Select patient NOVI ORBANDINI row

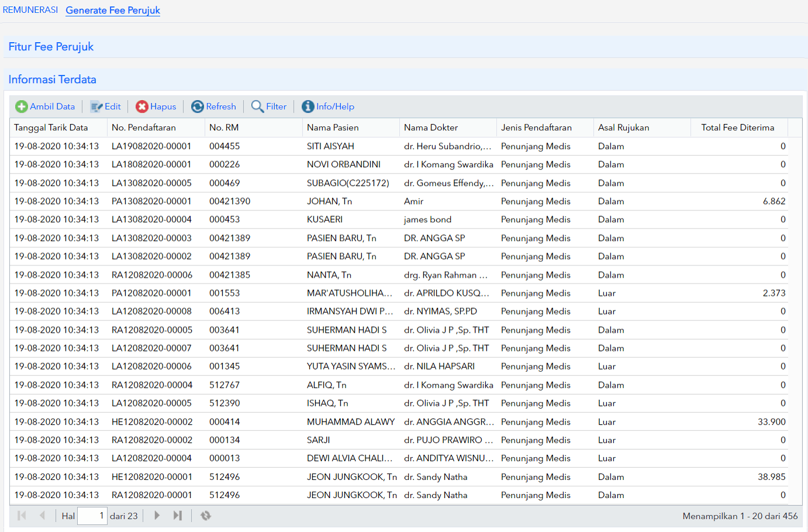(399, 164)
